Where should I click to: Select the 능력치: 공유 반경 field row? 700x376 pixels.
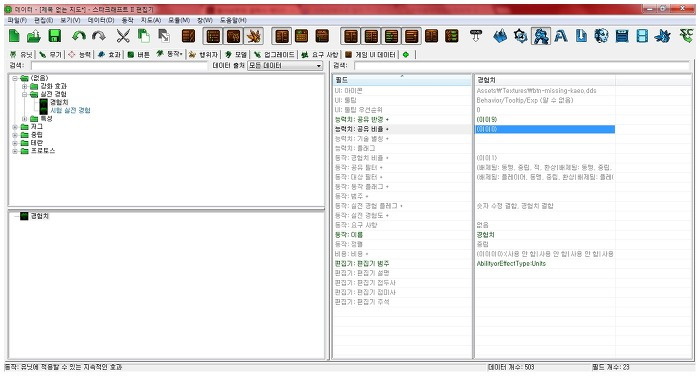click(402, 120)
